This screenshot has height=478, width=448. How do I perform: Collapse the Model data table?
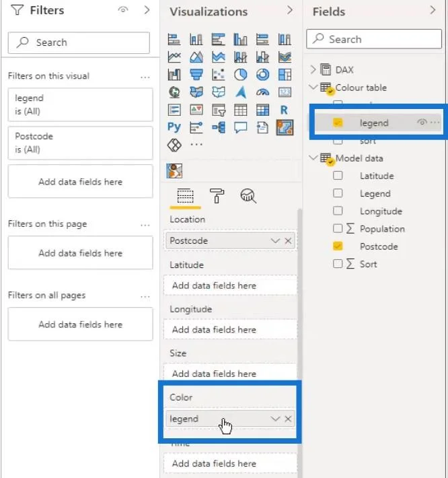(313, 158)
